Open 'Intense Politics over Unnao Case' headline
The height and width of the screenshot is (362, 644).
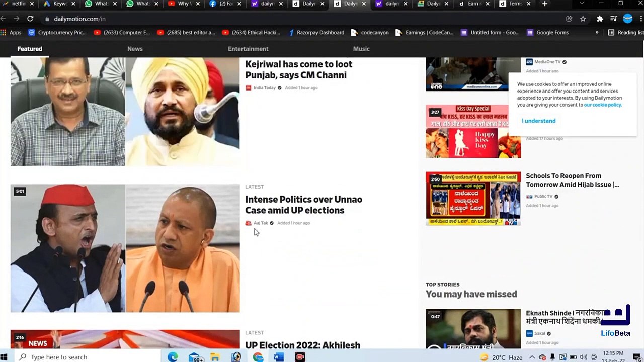click(x=303, y=205)
